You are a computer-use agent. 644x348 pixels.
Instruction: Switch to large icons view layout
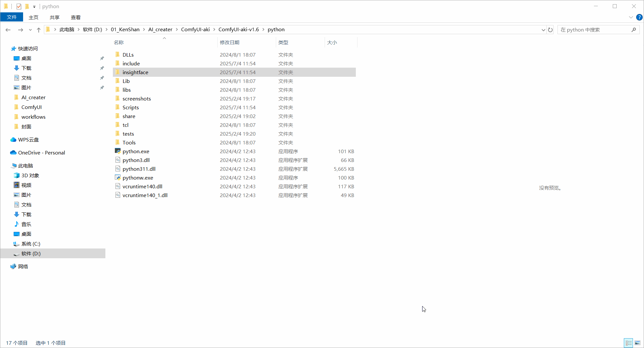(637, 343)
